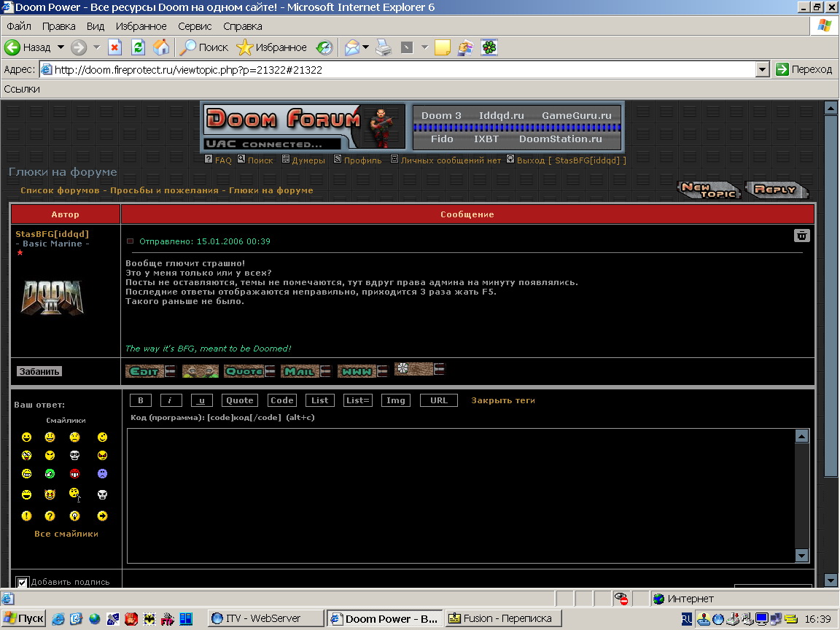Open the Избранное menu in menu bar
840x630 pixels.
[141, 26]
